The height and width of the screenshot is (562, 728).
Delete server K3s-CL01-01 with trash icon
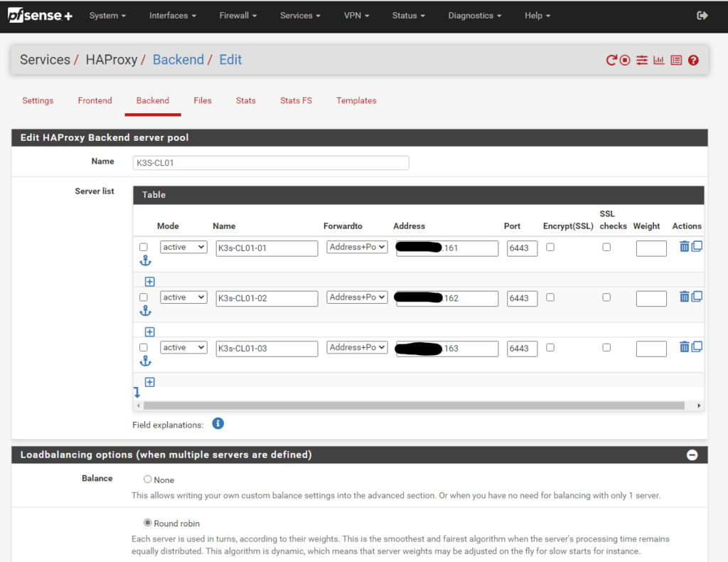pyautogui.click(x=684, y=246)
